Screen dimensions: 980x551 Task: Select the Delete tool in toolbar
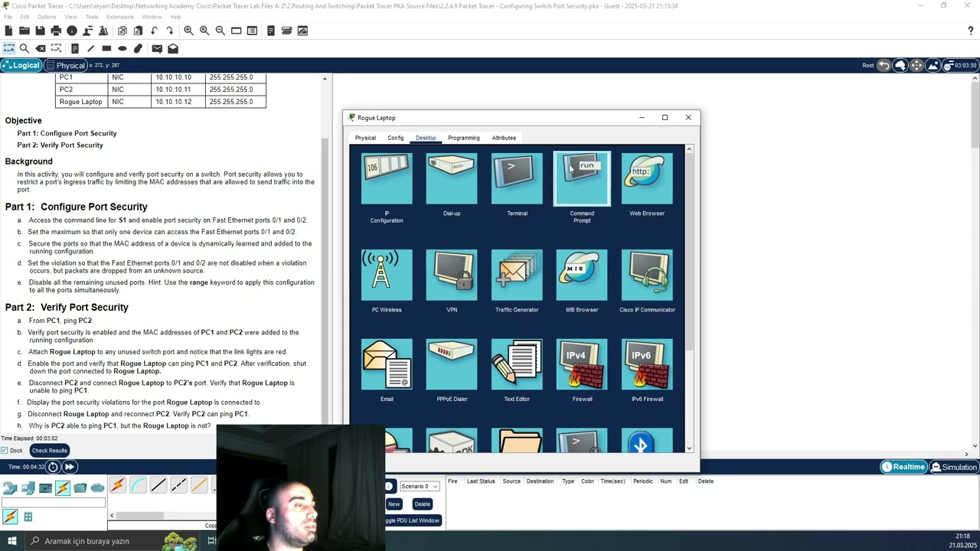[x=41, y=48]
